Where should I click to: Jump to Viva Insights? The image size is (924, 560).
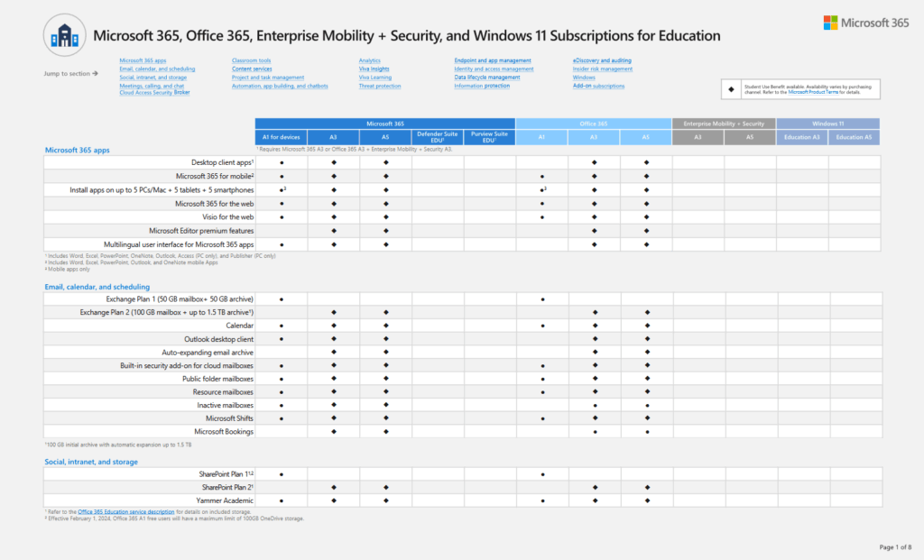(x=374, y=69)
